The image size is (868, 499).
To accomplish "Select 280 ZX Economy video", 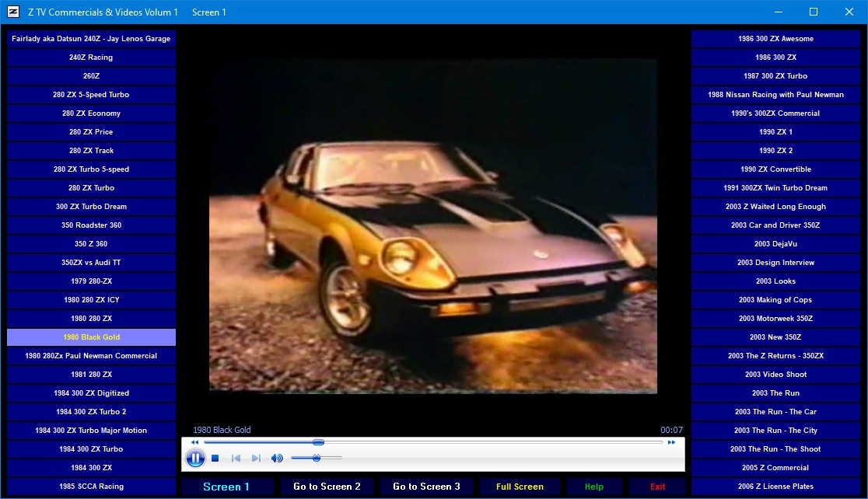I will pyautogui.click(x=91, y=113).
